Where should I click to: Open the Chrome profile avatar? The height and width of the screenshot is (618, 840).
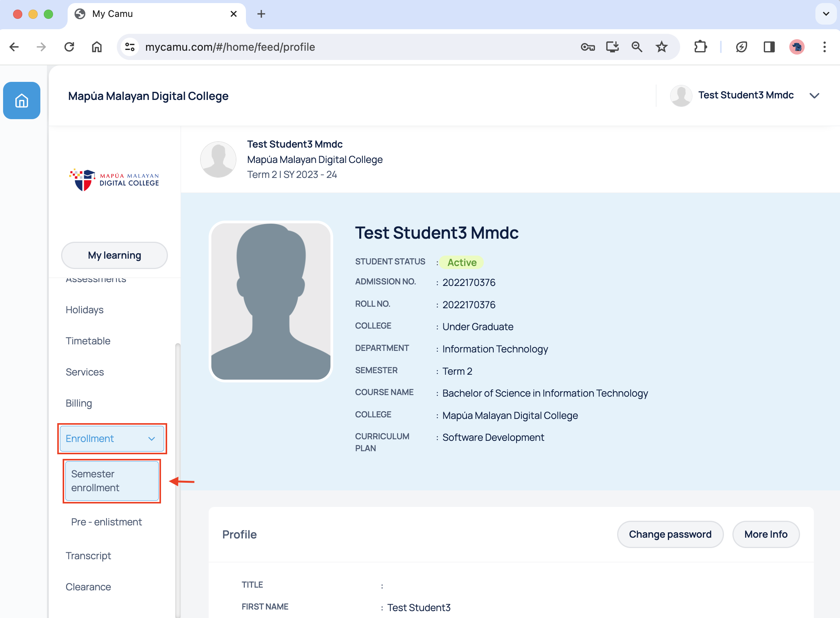pyautogui.click(x=797, y=47)
